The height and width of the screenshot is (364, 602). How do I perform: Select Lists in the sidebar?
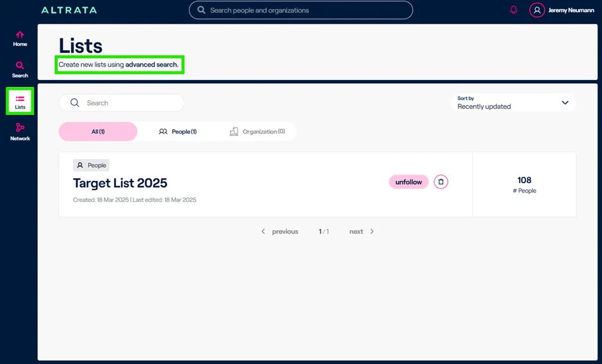[20, 101]
